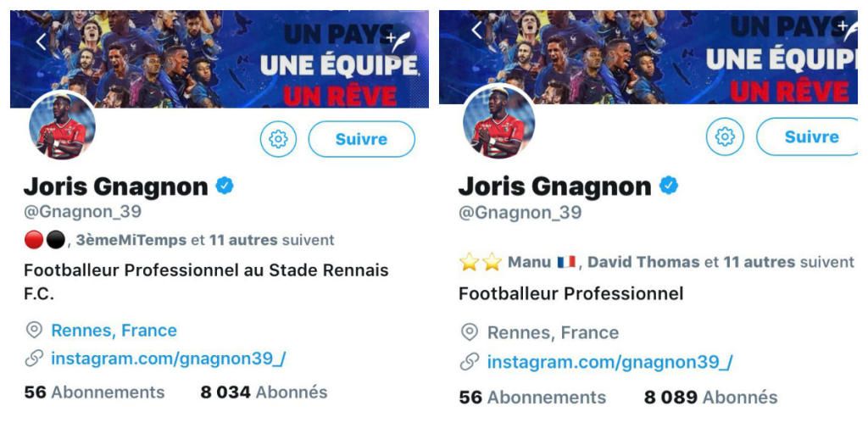View the 8 034 Abonnés followers list
Viewport: 868px width, 434px height.
coord(264,392)
